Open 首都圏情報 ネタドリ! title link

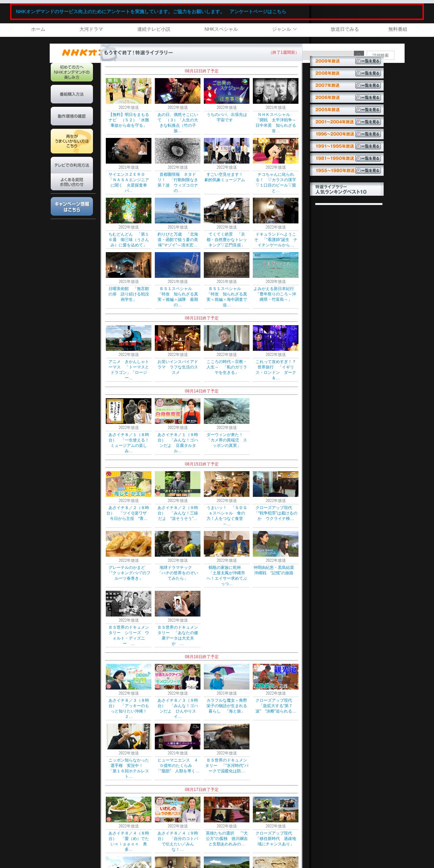point(177,183)
